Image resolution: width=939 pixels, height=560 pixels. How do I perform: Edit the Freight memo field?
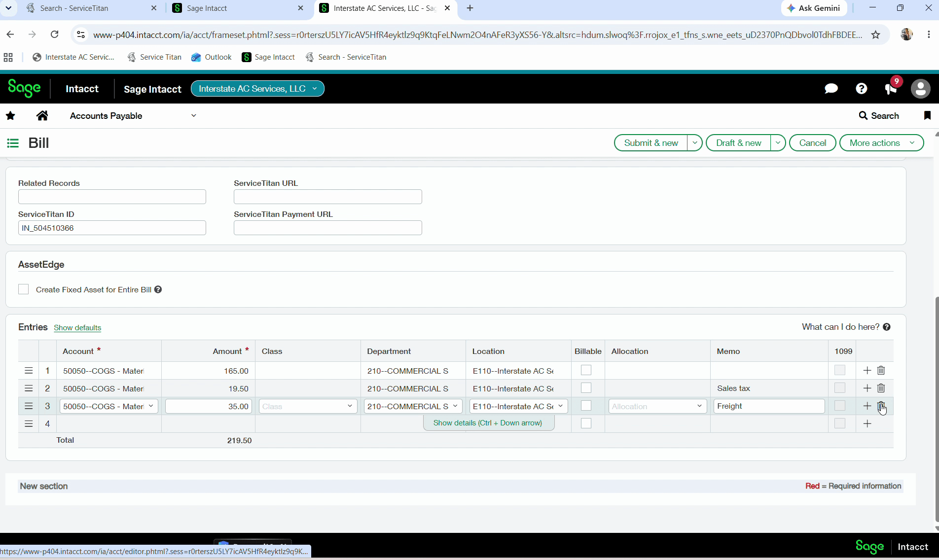(769, 406)
